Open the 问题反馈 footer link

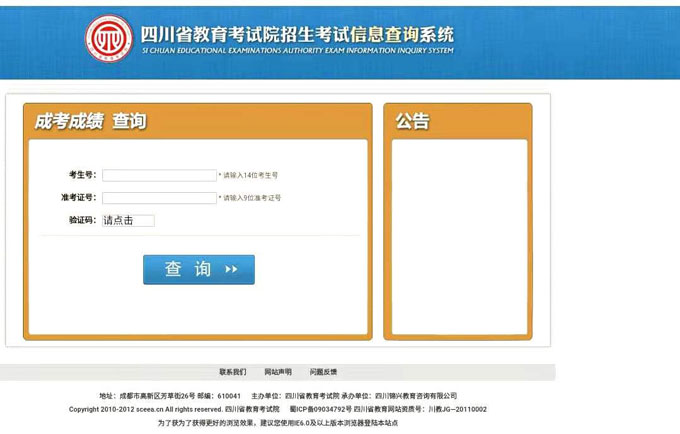pos(323,372)
